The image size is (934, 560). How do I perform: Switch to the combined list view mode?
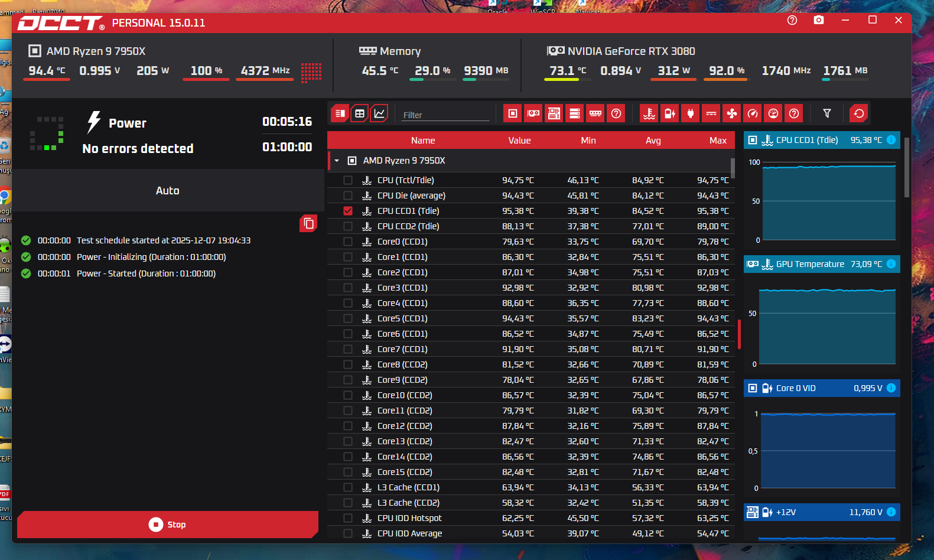340,113
